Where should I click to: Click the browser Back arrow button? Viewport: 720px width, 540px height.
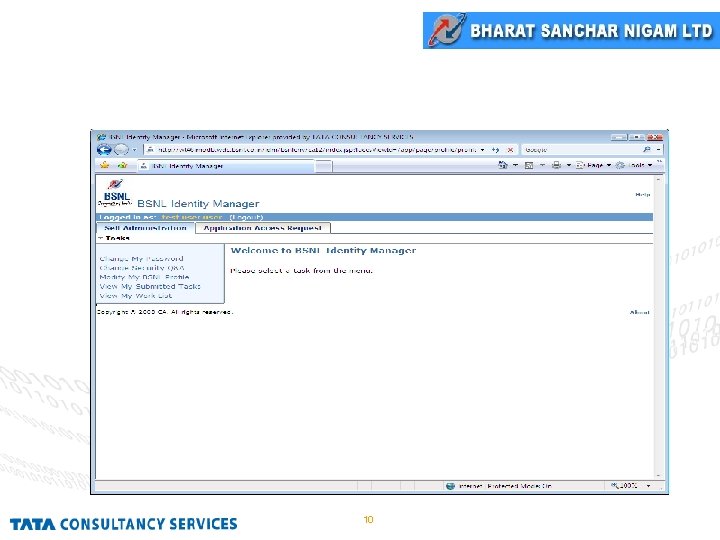[x=104, y=150]
